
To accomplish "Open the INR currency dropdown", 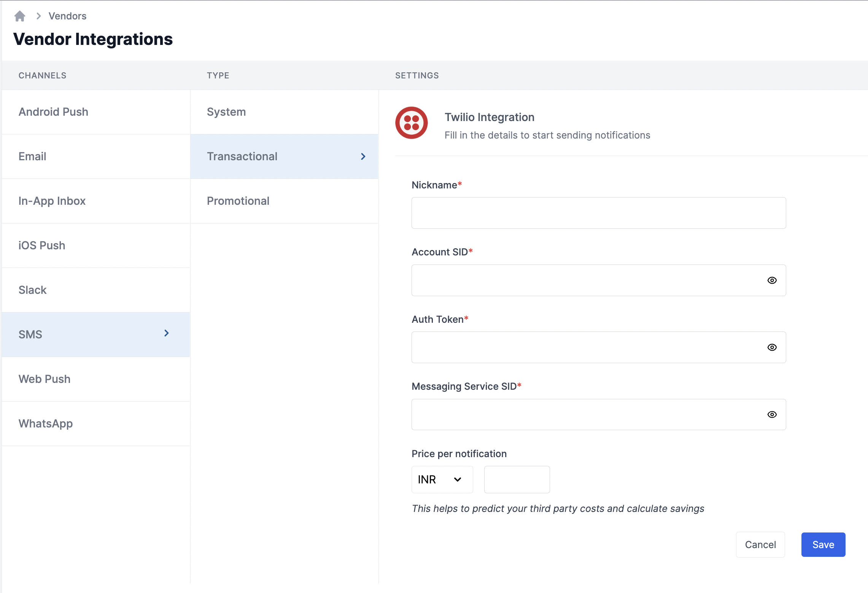I will pyautogui.click(x=442, y=480).
